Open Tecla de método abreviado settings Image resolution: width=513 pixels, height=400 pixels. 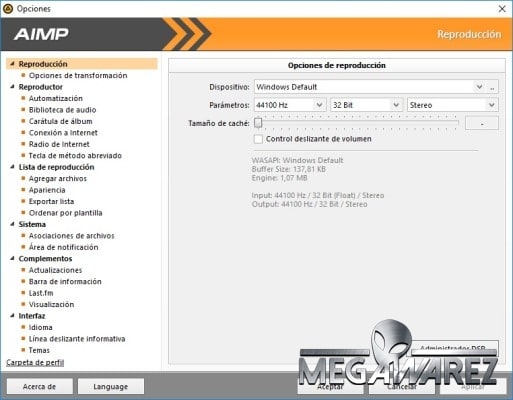click(75, 156)
